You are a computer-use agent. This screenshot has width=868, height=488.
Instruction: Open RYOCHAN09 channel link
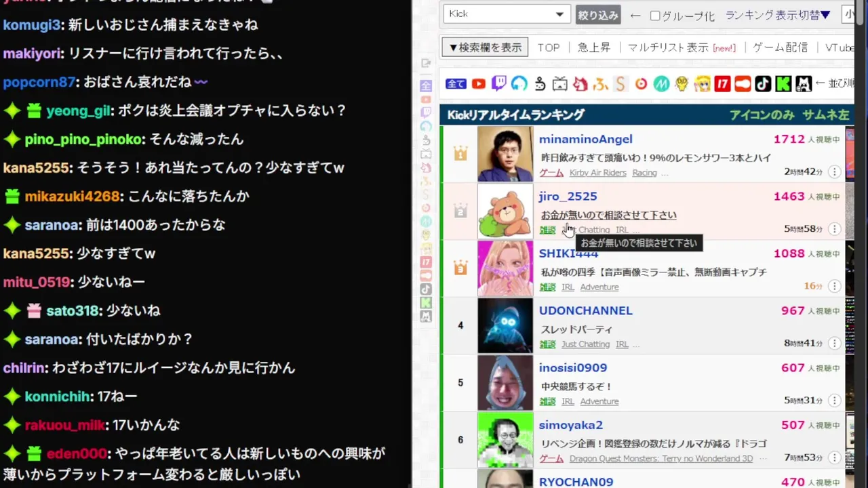[x=576, y=482]
